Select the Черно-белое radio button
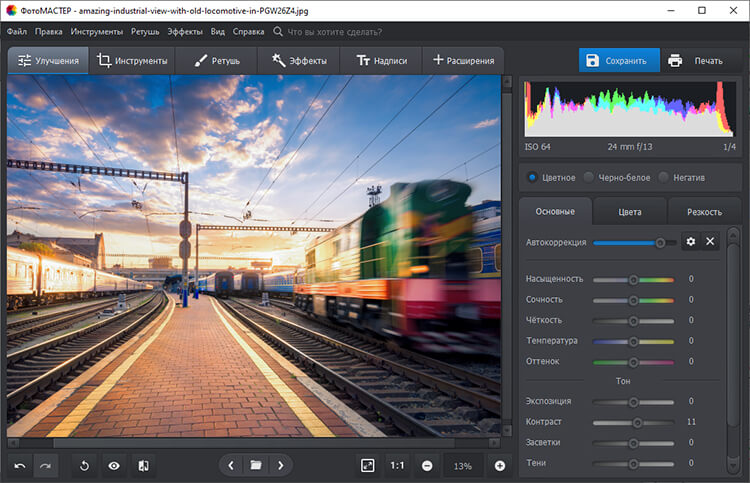The width and height of the screenshot is (750, 483). (x=589, y=178)
